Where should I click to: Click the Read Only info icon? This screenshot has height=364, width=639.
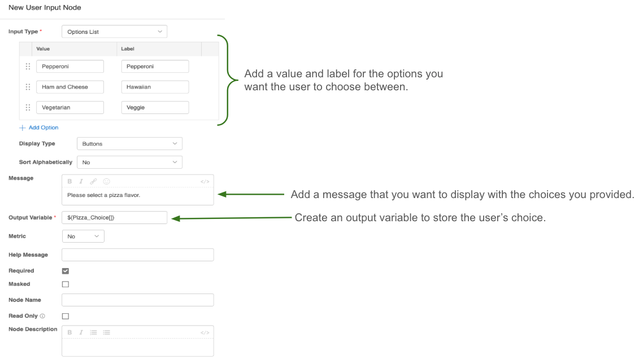42,316
